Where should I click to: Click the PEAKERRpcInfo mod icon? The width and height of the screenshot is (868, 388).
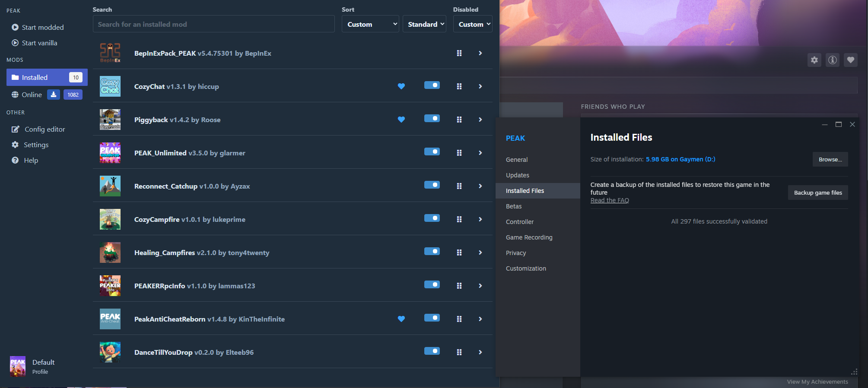110,286
